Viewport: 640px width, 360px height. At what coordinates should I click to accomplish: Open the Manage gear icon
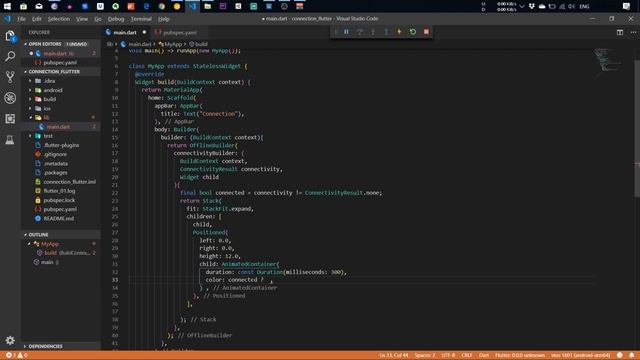pos(10,340)
